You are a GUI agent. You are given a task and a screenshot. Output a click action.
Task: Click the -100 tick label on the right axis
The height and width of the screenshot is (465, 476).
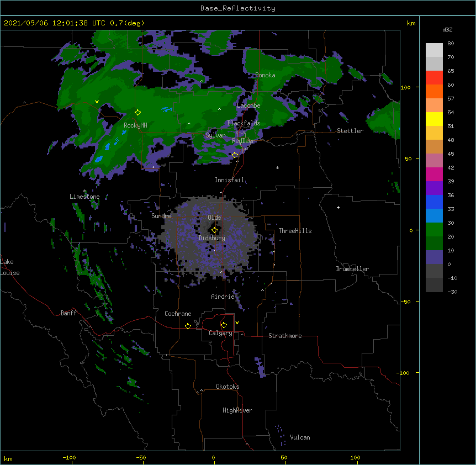pyautogui.click(x=403, y=373)
